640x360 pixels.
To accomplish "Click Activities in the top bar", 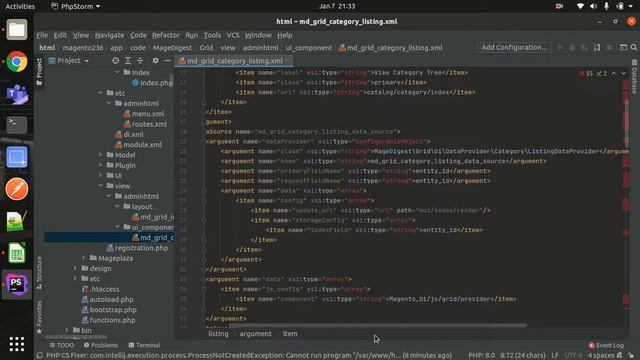I will (x=20, y=6).
